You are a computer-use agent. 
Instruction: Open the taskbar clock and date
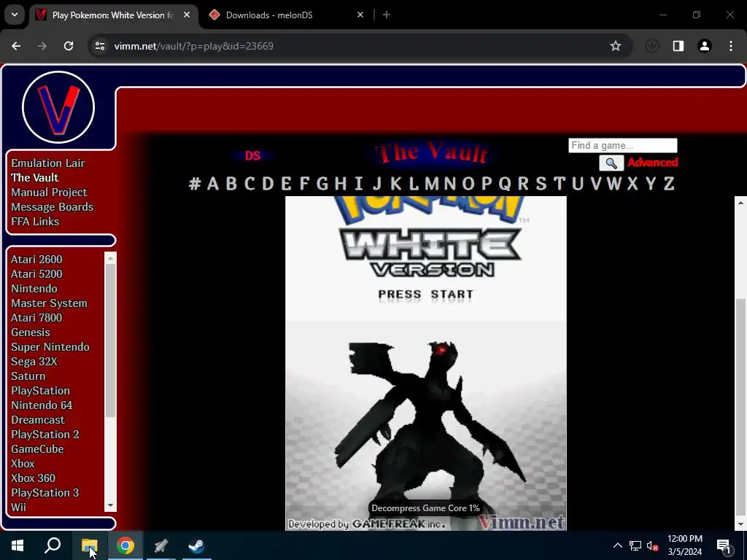click(x=684, y=545)
